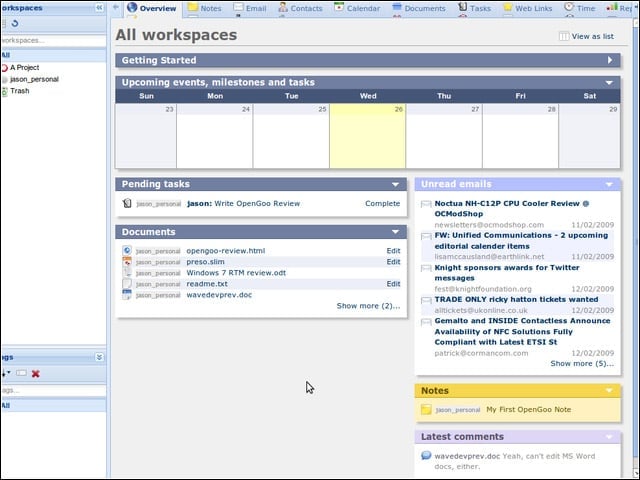The width and height of the screenshot is (640, 480).
Task: Collapse the Documents panel
Action: pyautogui.click(x=395, y=232)
